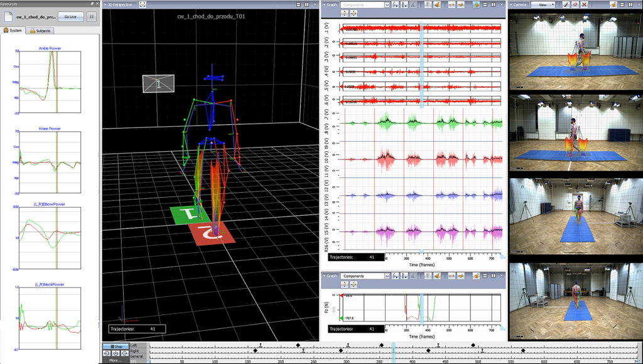
Task: Click the red X icon in the Camera toolbar
Action: coord(585,4)
